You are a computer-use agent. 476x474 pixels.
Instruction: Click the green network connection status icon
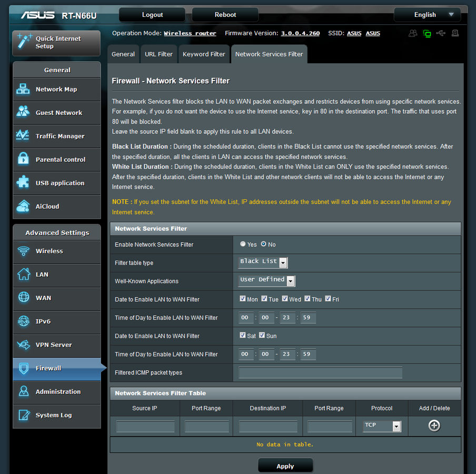coord(427,33)
